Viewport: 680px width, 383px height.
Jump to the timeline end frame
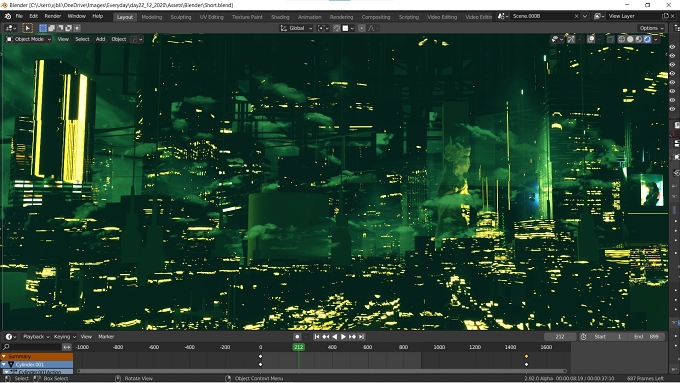click(x=361, y=337)
